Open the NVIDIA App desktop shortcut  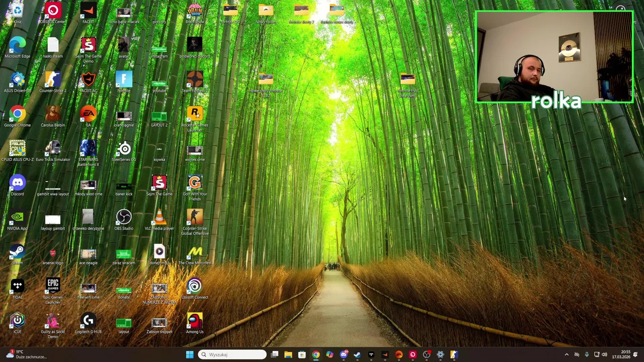17,220
